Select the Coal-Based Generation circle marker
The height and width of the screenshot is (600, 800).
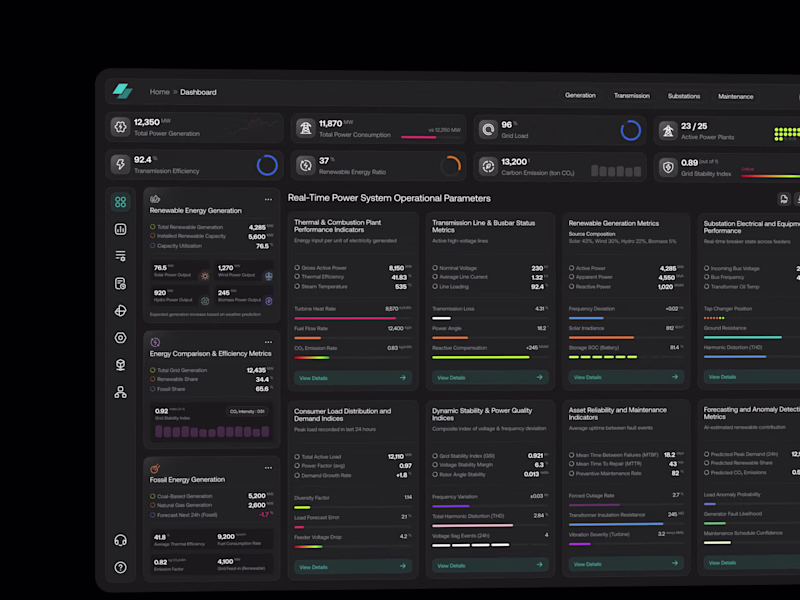pyautogui.click(x=153, y=496)
